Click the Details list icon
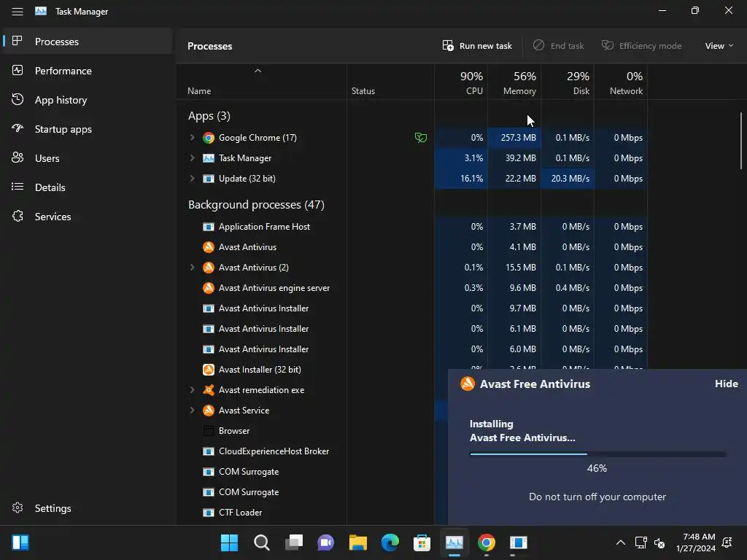Viewport: 747px width, 560px height. click(x=18, y=187)
